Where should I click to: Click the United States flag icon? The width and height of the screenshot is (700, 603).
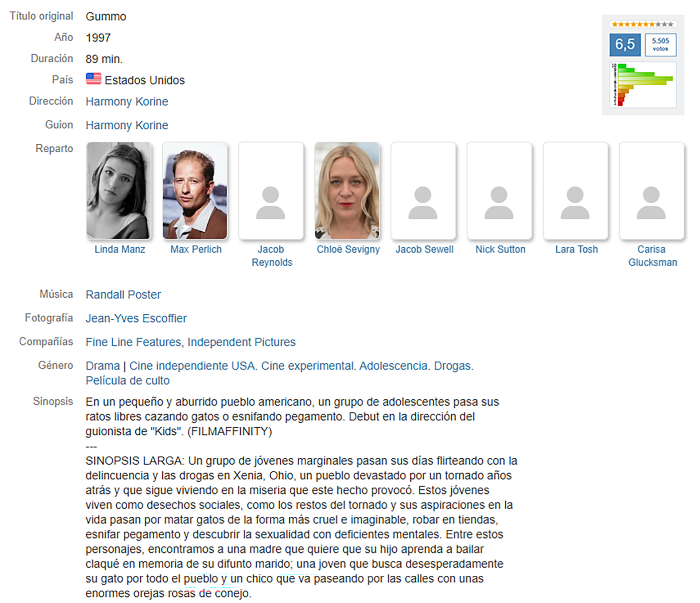coord(93,79)
